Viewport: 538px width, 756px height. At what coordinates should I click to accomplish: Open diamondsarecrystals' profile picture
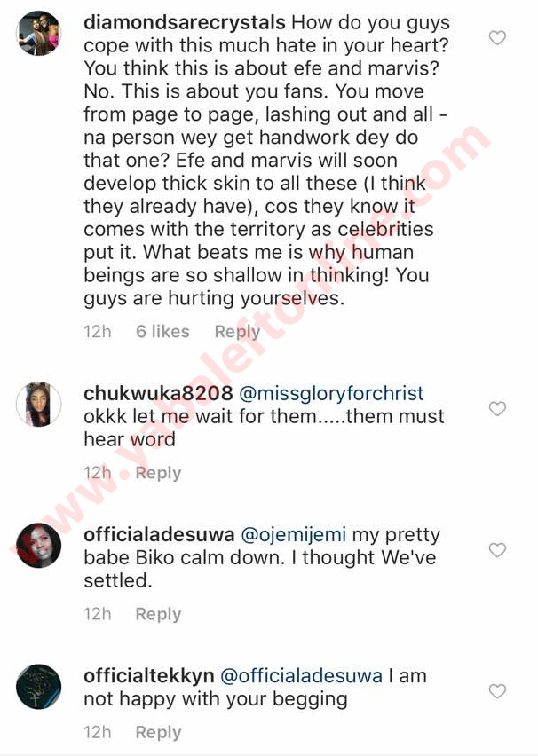39,35
